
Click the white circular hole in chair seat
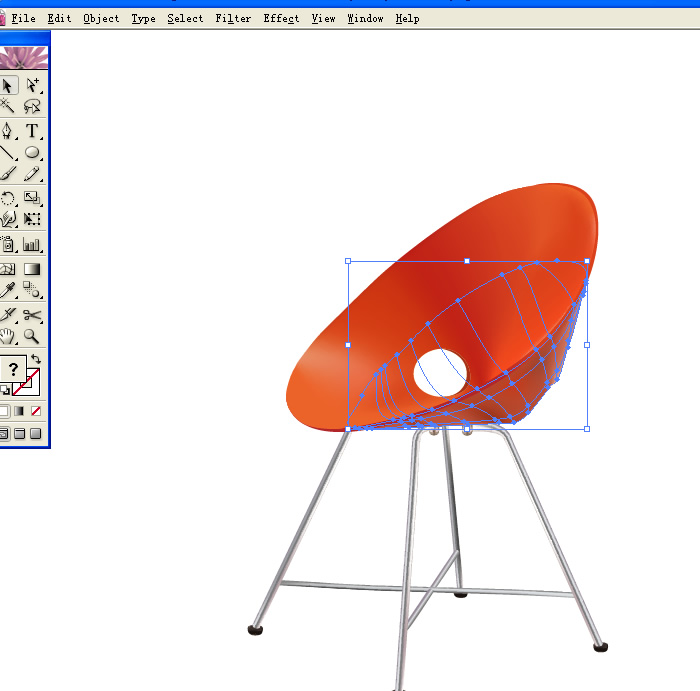point(440,373)
